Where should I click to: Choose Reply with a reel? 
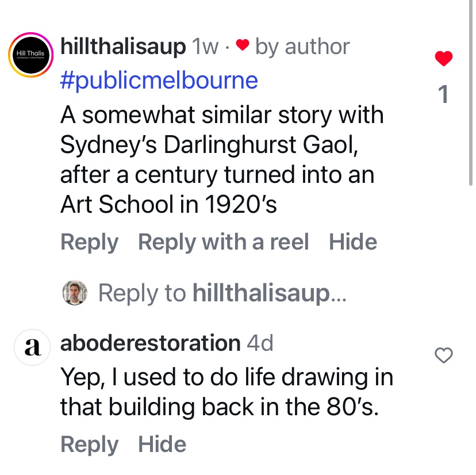(x=223, y=242)
